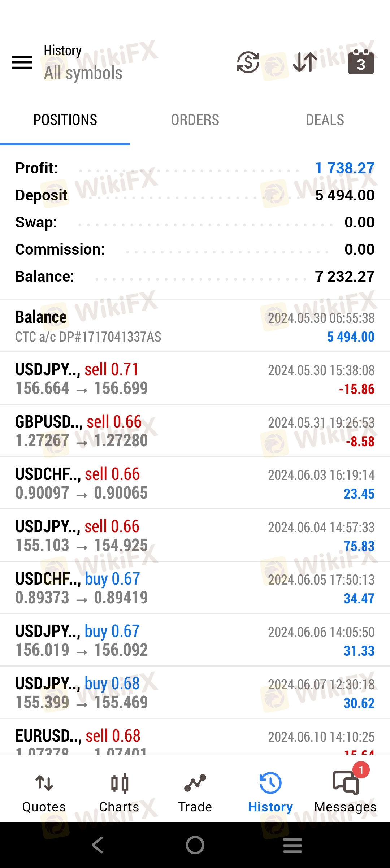Tap the up-down arrows sort icon

click(x=305, y=62)
